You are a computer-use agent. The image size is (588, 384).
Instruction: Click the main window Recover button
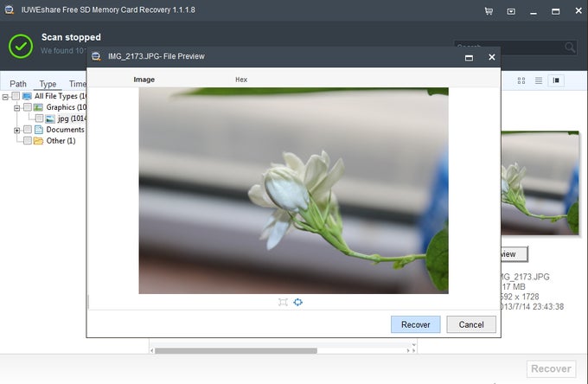[x=551, y=368]
